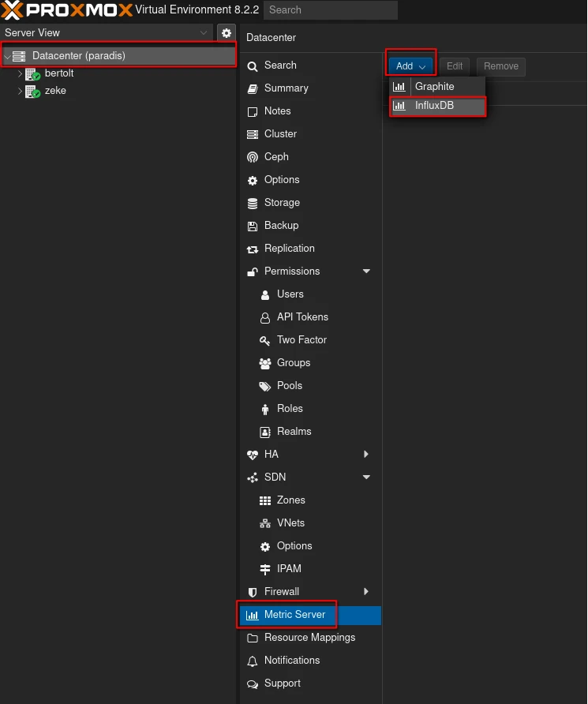Choose Graphite from the Add menu
588x704 pixels.
pyautogui.click(x=435, y=86)
